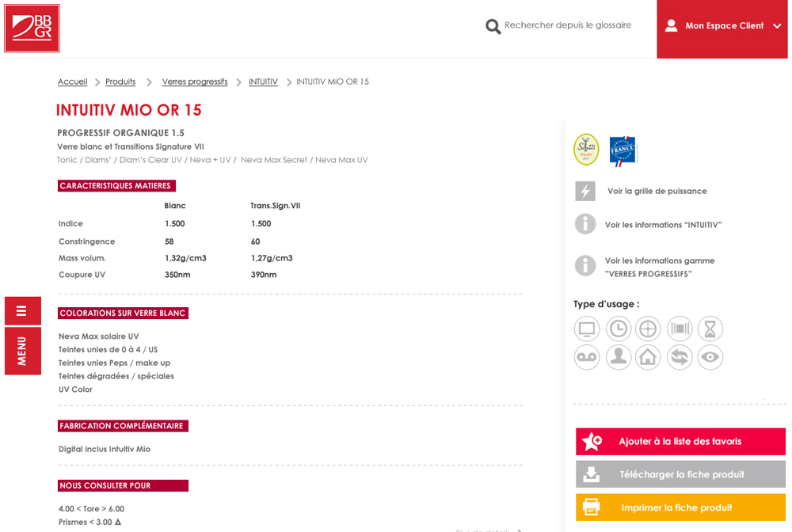This screenshot has width=792, height=532.
Task: Click the red INTUITIV MIO OR 15 heading
Action: point(129,110)
